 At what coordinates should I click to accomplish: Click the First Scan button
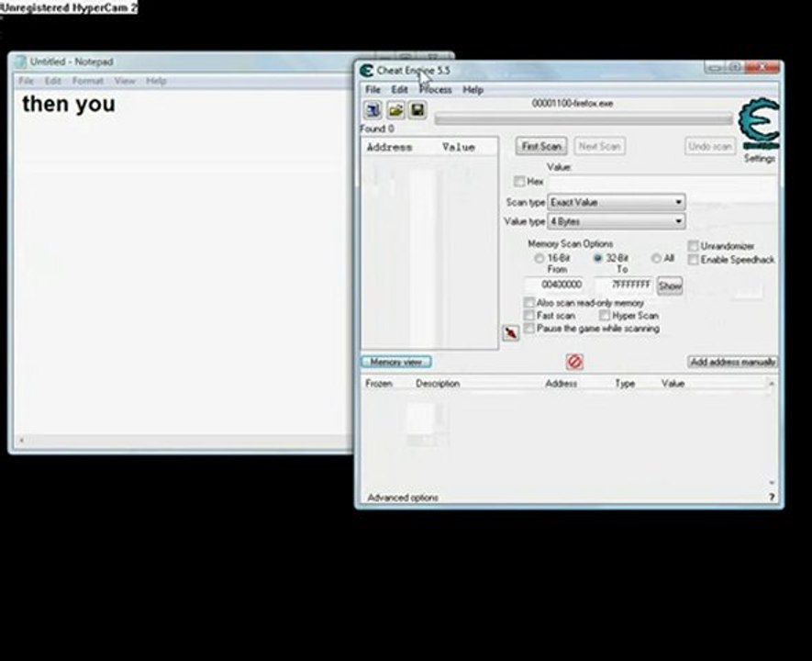coord(541,146)
